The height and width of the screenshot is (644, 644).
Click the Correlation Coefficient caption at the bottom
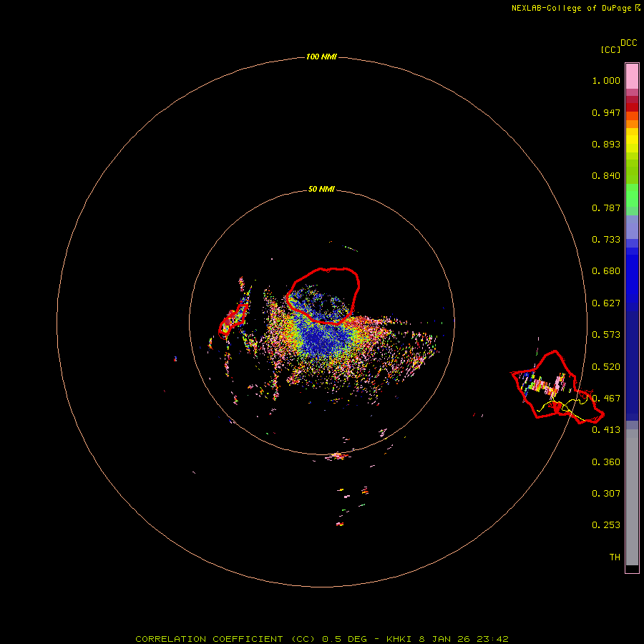click(322, 639)
